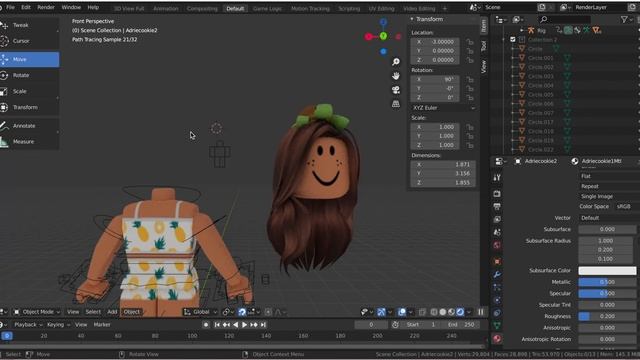Switch to material preview shading
This screenshot has height=360, width=640.
[x=451, y=312]
